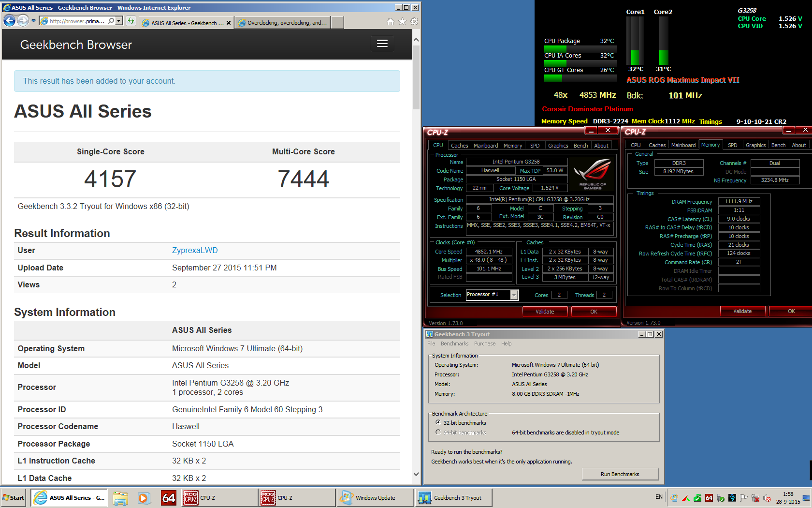Open the CPU tab in right CPU-Z
The image size is (812, 508).
(636, 145)
